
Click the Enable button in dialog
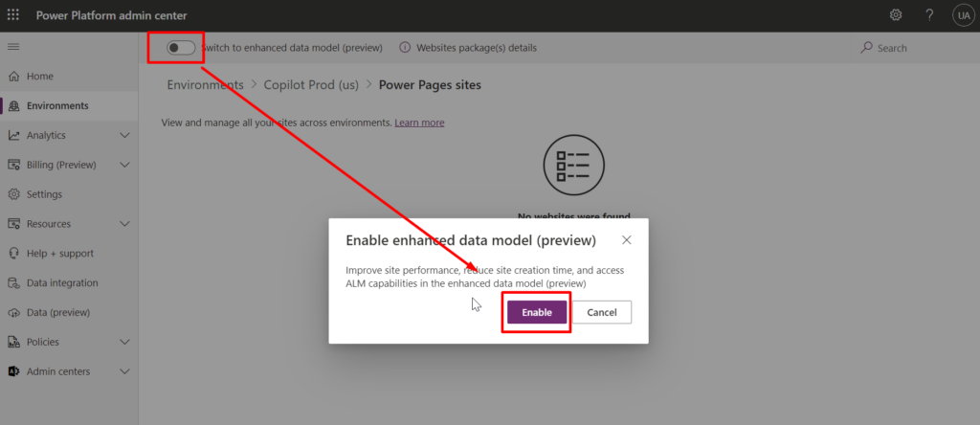(x=537, y=312)
